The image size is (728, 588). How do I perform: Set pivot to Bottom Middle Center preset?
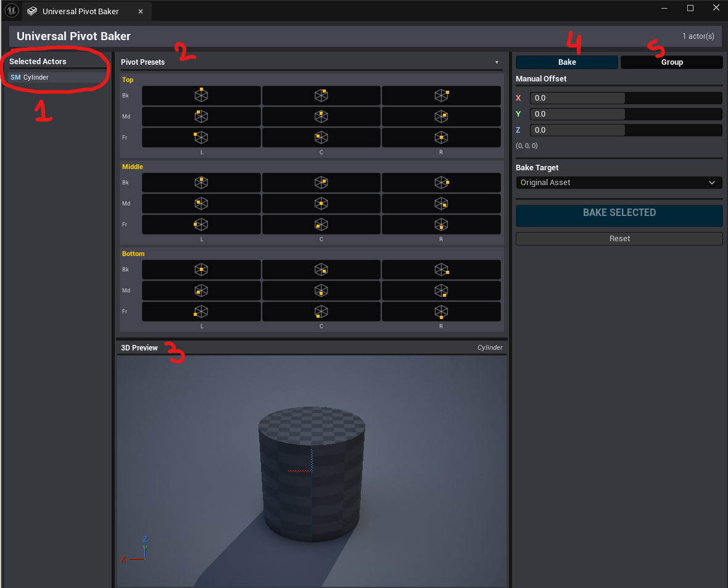coord(321,290)
